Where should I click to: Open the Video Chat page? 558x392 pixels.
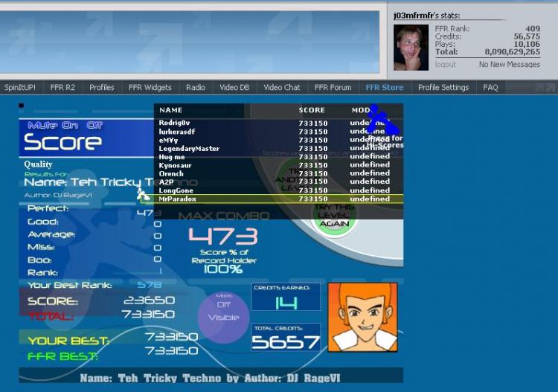[282, 88]
